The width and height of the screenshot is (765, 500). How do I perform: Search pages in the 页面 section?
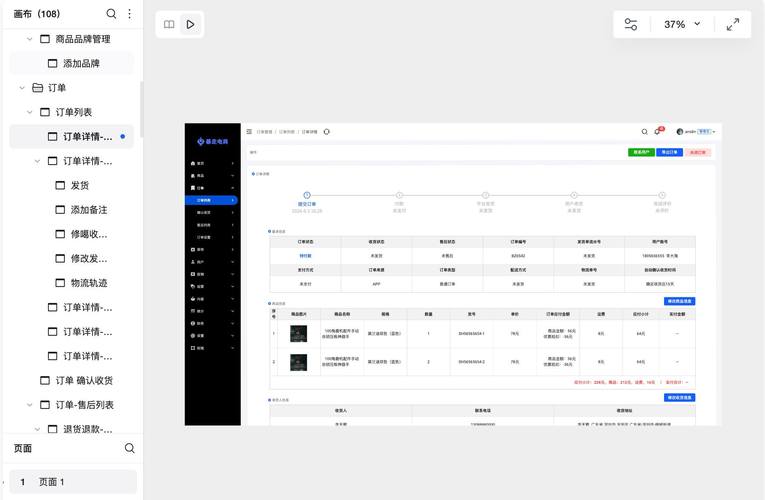129,448
